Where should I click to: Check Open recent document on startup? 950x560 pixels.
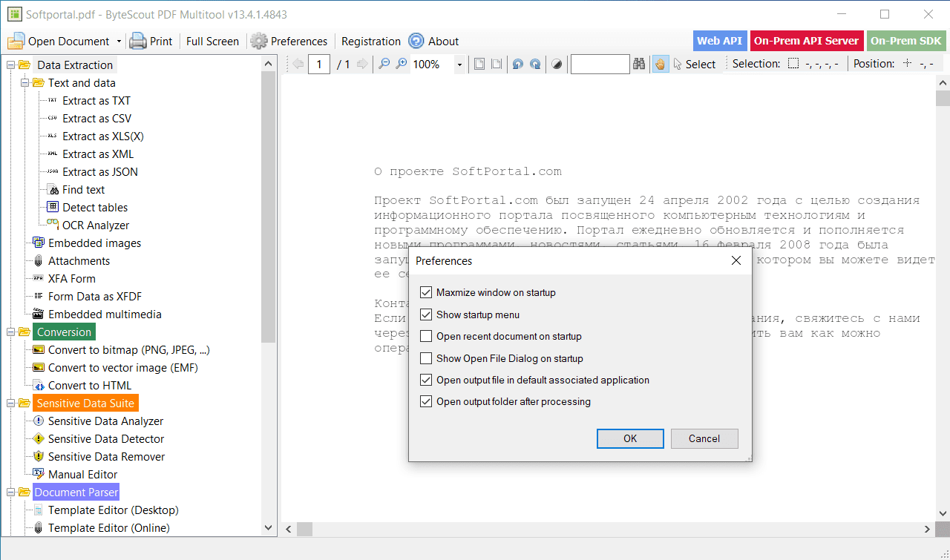pos(426,336)
